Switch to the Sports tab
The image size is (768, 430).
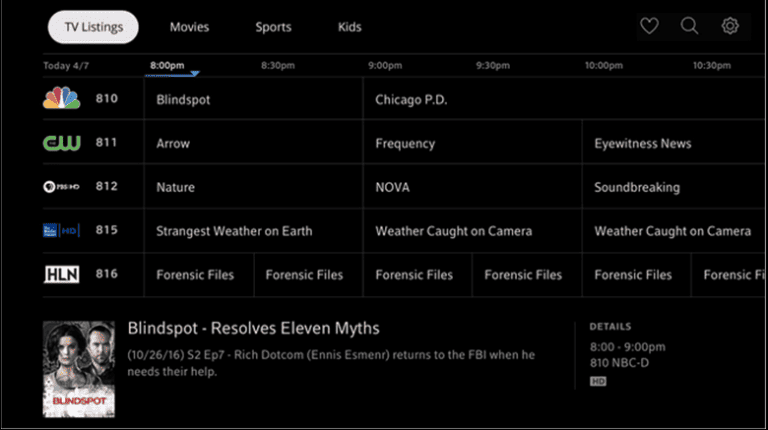[x=273, y=27]
